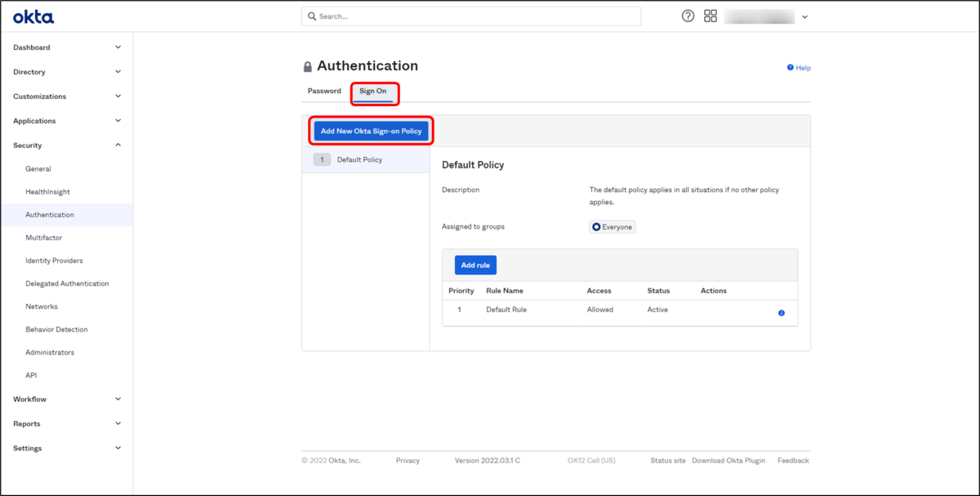The width and height of the screenshot is (980, 496).
Task: Click Add New Okta Sign-on Policy
Action: (371, 131)
